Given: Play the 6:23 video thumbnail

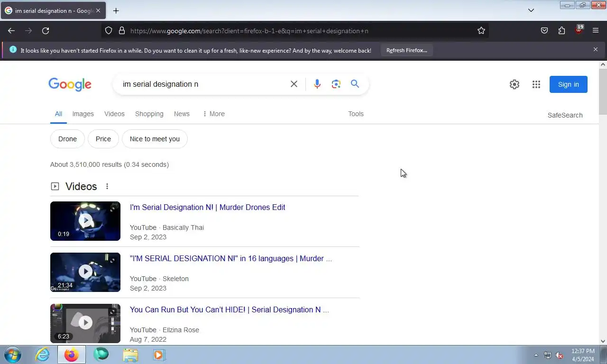Looking at the screenshot, I should pyautogui.click(x=85, y=323).
